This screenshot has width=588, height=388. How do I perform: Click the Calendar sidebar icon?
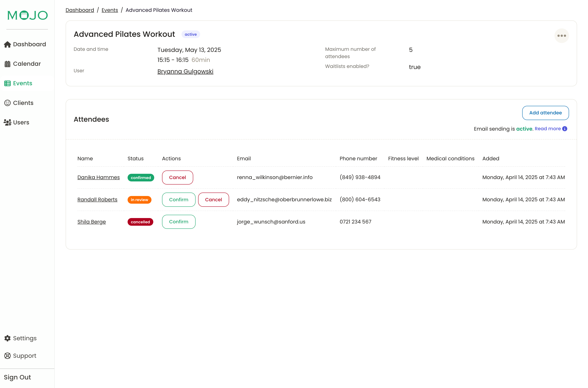[7, 64]
